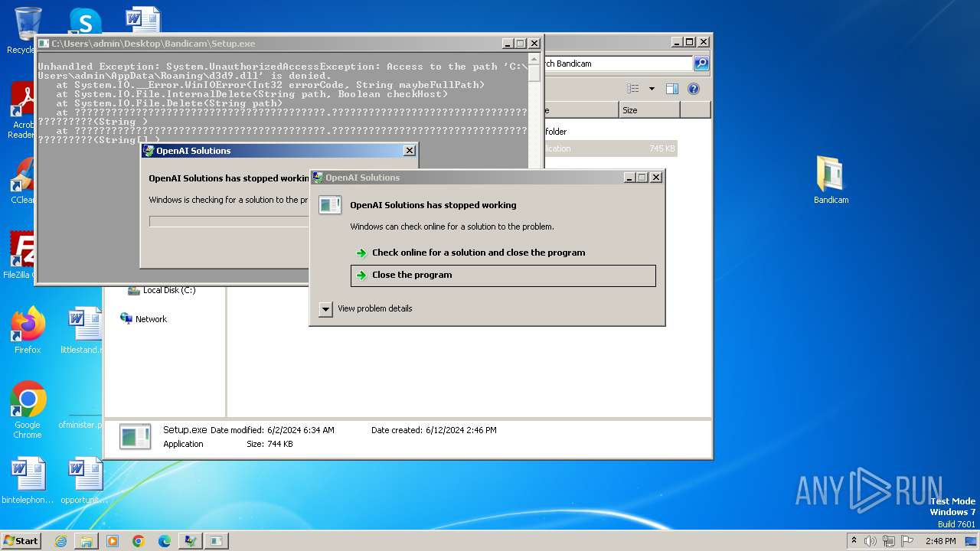Viewport: 980px width, 551px height.
Task: Close the back OpenAI Solutions dialog
Action: coord(410,151)
